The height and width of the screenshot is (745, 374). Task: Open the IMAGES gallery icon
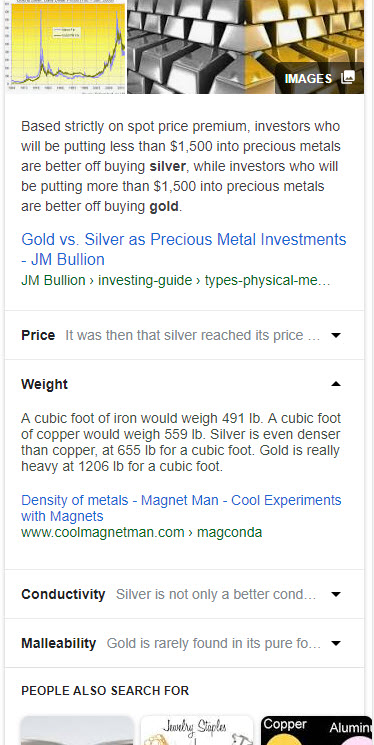[x=348, y=77]
